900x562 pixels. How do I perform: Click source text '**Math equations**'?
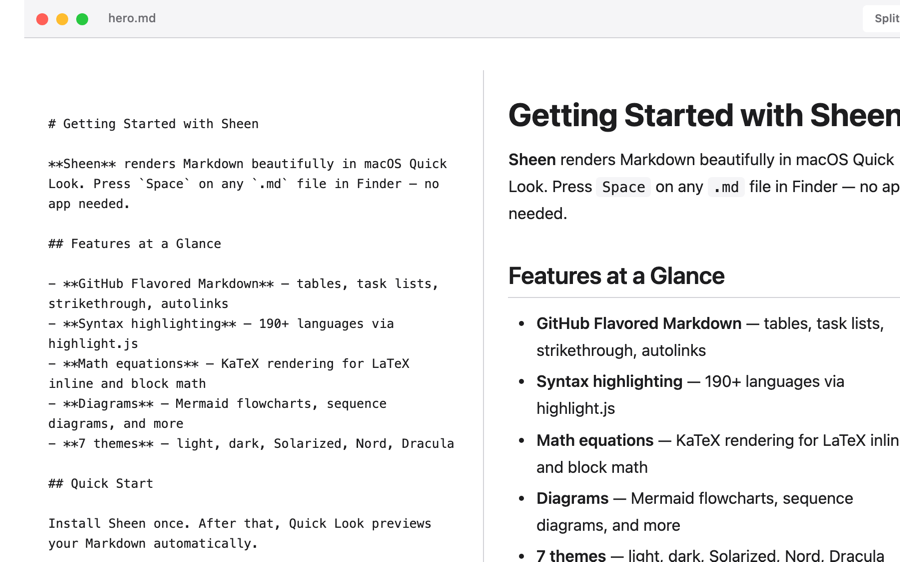[131, 364]
